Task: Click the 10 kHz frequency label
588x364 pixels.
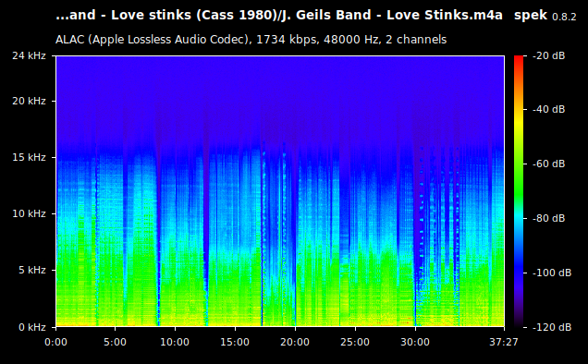Action: point(29,213)
